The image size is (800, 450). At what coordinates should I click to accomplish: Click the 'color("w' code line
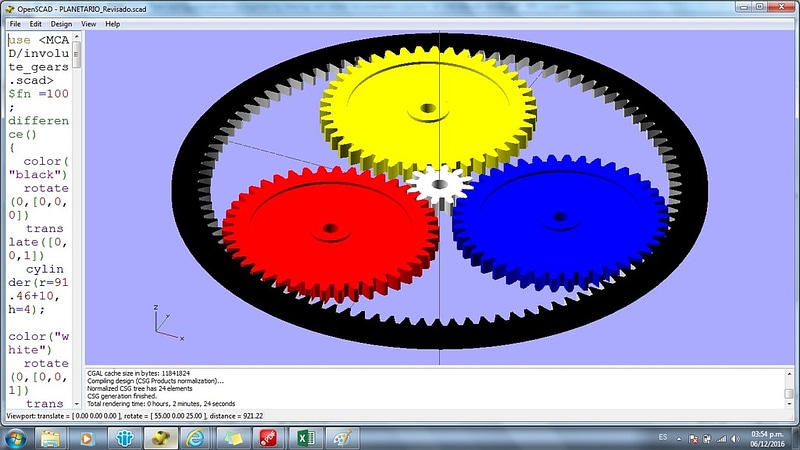click(39, 337)
